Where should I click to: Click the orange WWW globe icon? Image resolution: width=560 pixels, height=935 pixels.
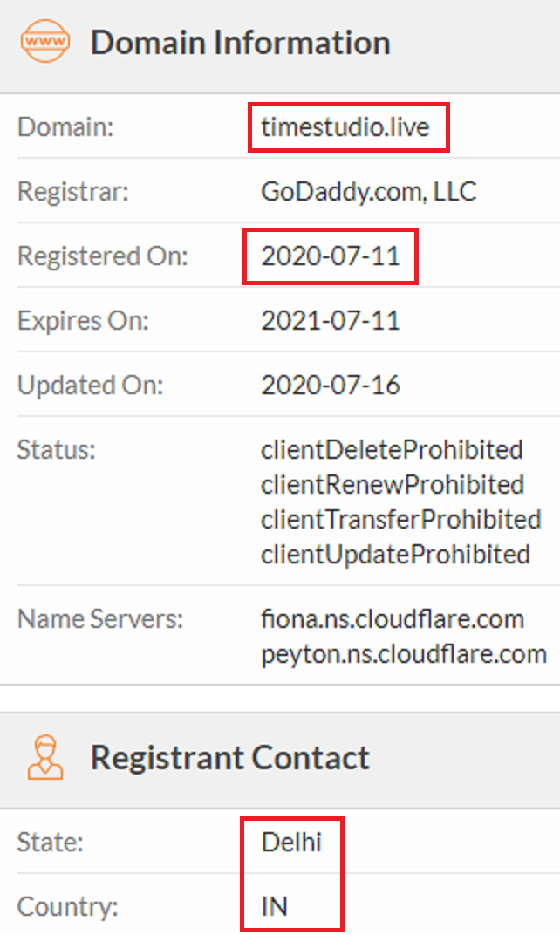point(44,42)
